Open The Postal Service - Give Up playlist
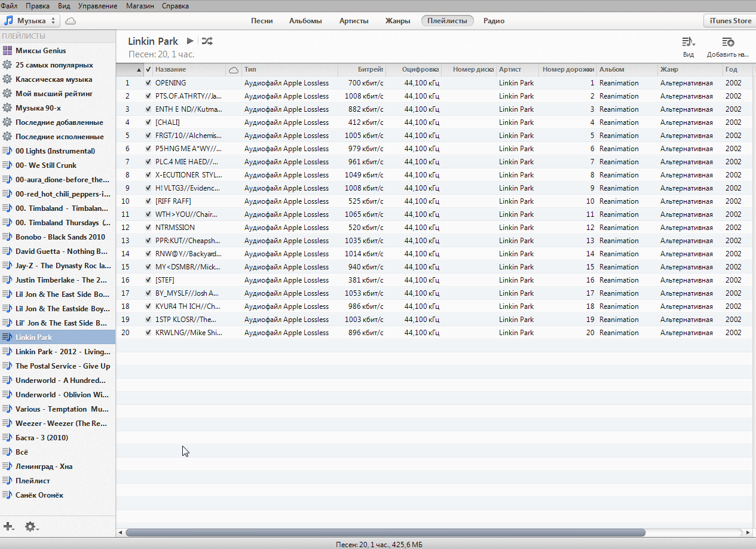 [x=57, y=366]
